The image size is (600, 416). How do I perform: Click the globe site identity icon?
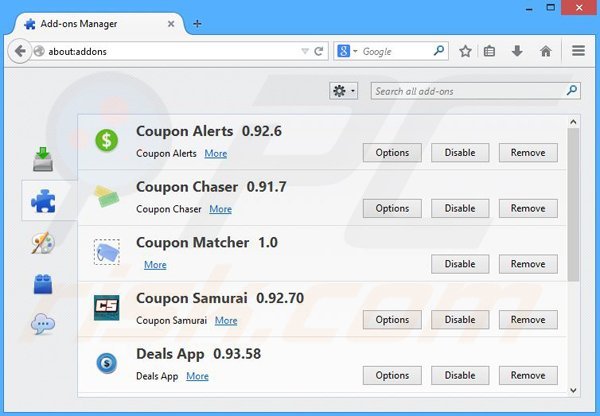39,51
